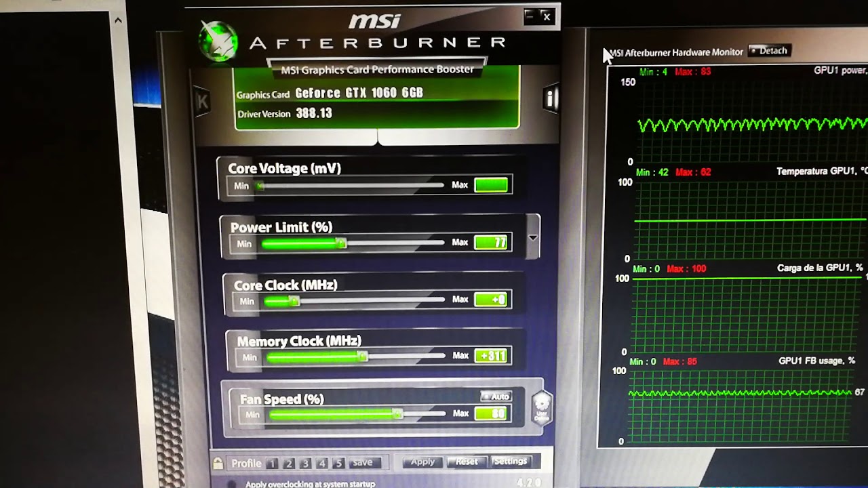Image resolution: width=868 pixels, height=488 pixels.
Task: Click the MSI Afterburner Hardware Monitor title
Action: pos(676,52)
